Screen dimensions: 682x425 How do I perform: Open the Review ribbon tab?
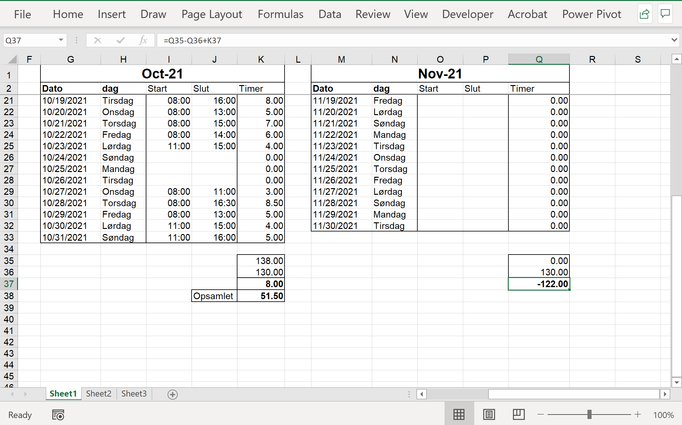[x=373, y=14]
